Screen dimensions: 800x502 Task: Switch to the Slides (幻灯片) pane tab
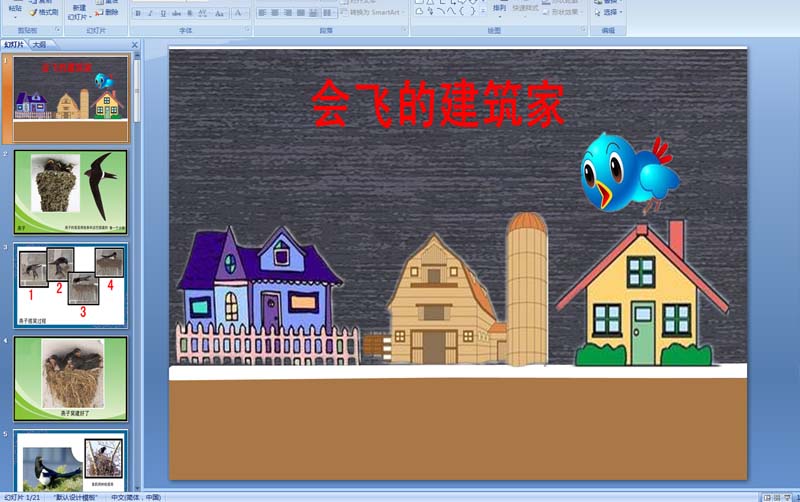point(14,45)
